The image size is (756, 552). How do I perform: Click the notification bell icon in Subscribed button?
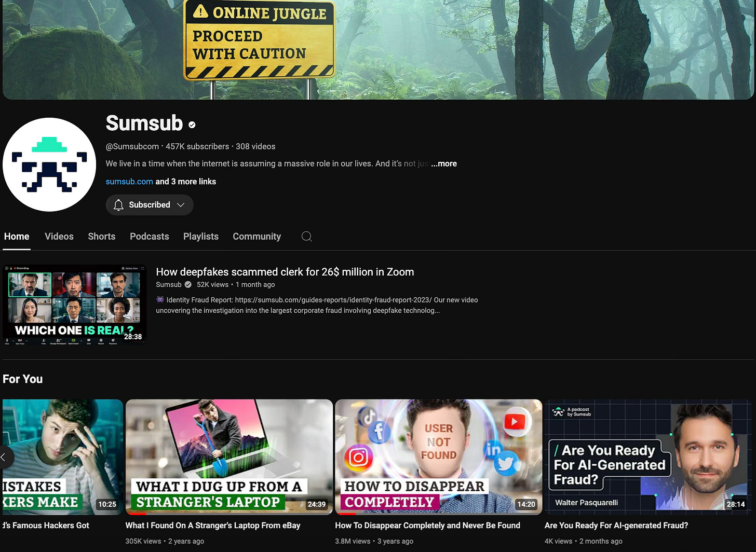[118, 205]
